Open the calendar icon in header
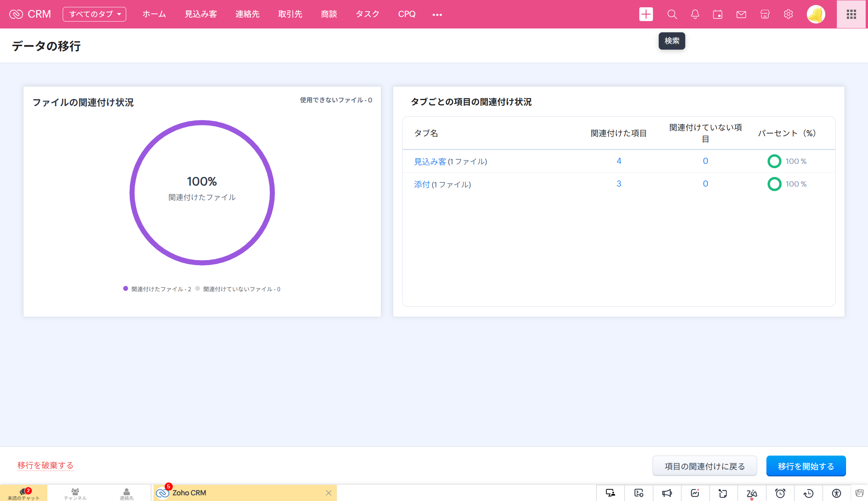 pos(718,15)
